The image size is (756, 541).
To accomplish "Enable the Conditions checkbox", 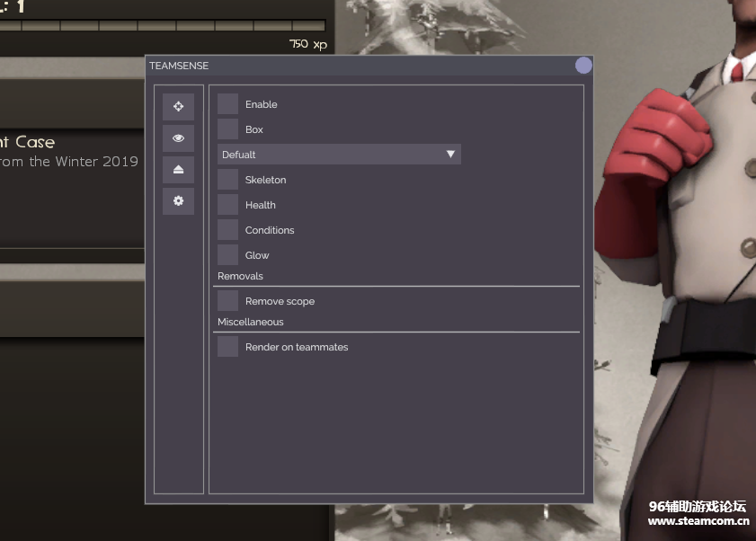I will pyautogui.click(x=227, y=229).
